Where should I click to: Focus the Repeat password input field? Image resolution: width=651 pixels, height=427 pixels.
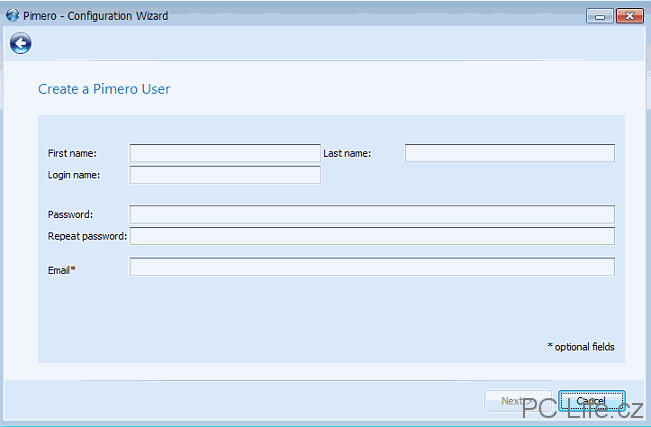tap(372, 236)
